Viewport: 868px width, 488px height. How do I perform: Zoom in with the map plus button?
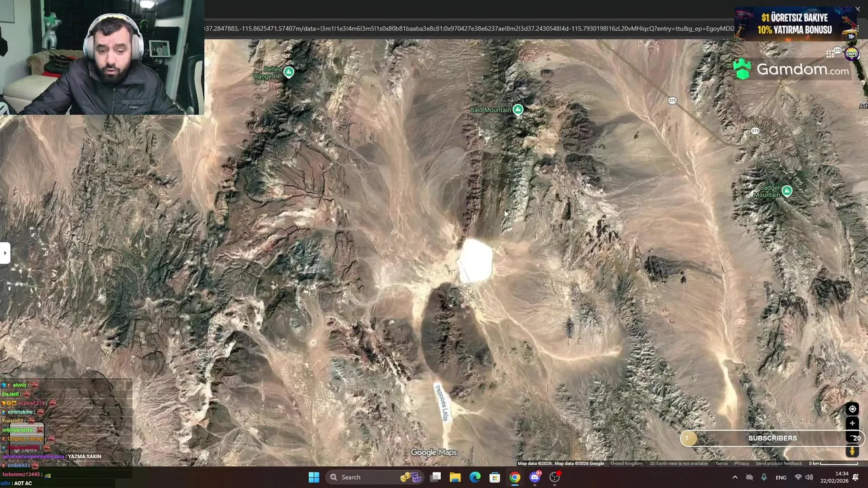[x=852, y=424]
